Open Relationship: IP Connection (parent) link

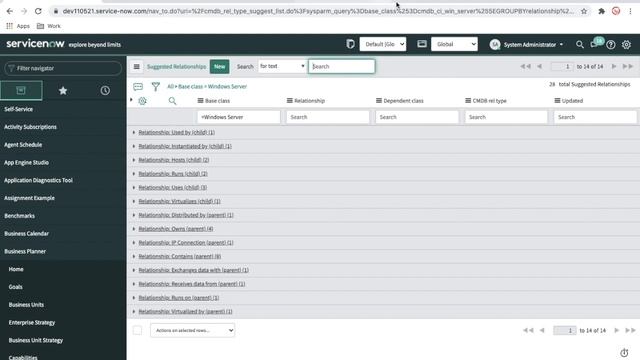[x=186, y=243]
